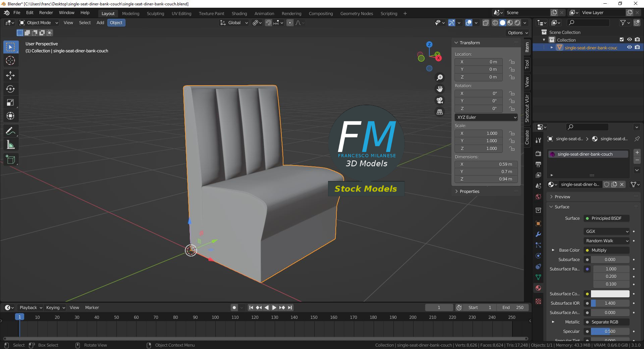Image resolution: width=644 pixels, height=349 pixels.
Task: Open the Texture properties checker tab
Action: 538,301
